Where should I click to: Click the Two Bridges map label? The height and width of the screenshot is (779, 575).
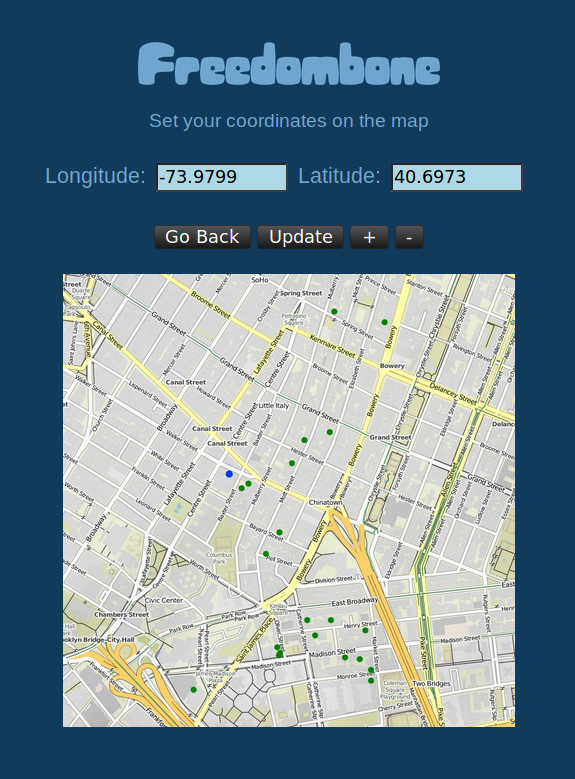click(431, 684)
